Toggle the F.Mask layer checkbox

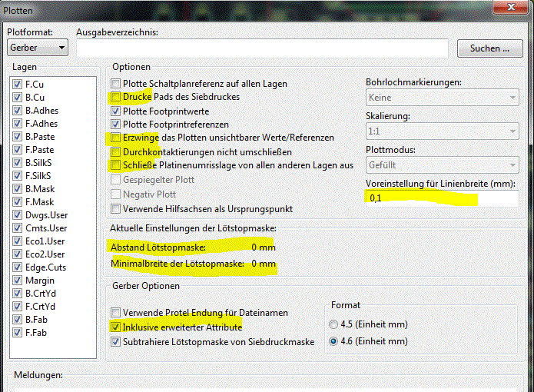click(x=17, y=202)
